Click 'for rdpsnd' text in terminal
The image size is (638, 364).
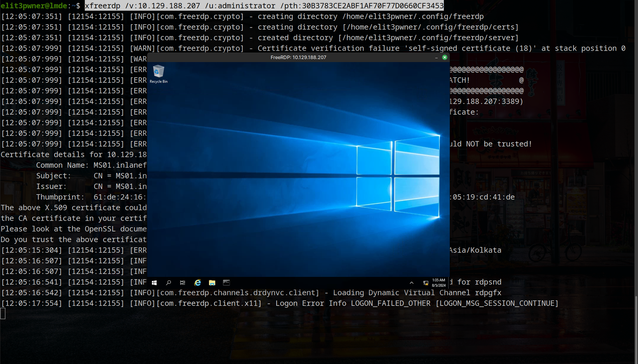(479, 282)
